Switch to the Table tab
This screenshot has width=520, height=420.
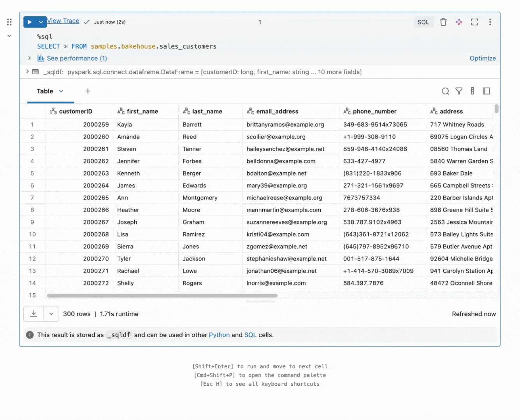45,91
